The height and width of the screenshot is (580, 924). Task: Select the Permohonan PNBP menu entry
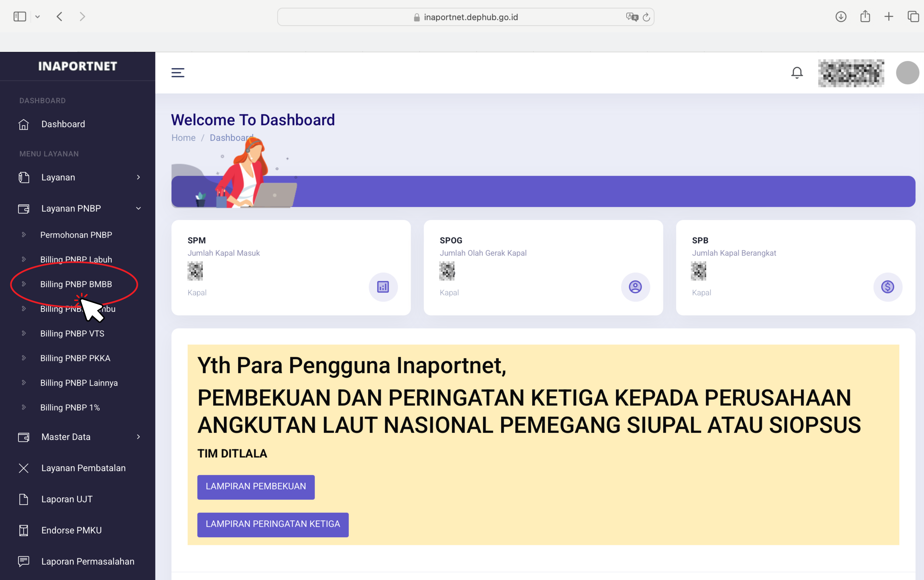click(x=76, y=235)
